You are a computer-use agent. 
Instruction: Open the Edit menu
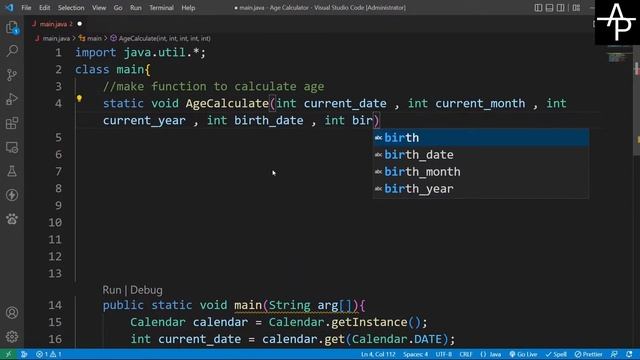44,8
